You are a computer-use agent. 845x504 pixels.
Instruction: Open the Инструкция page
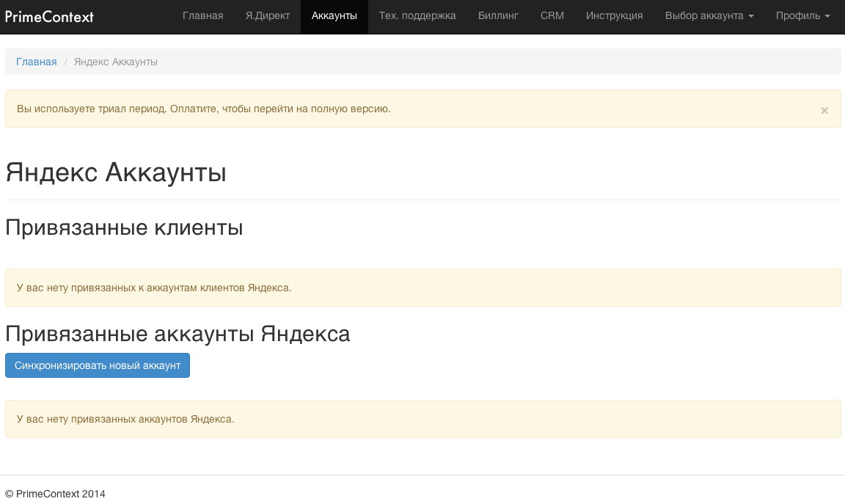click(x=615, y=16)
